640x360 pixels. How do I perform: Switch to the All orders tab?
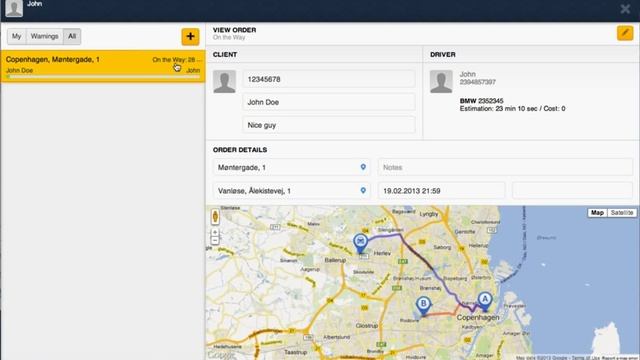pyautogui.click(x=72, y=36)
